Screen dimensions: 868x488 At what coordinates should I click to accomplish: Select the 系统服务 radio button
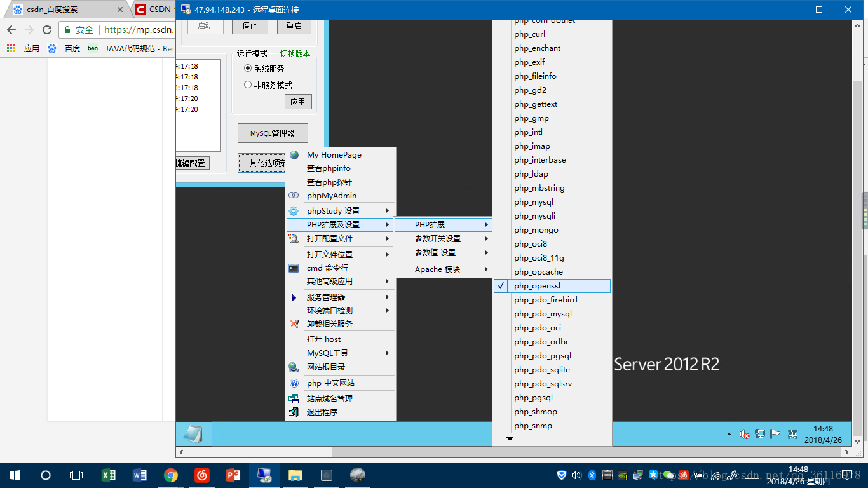click(248, 69)
